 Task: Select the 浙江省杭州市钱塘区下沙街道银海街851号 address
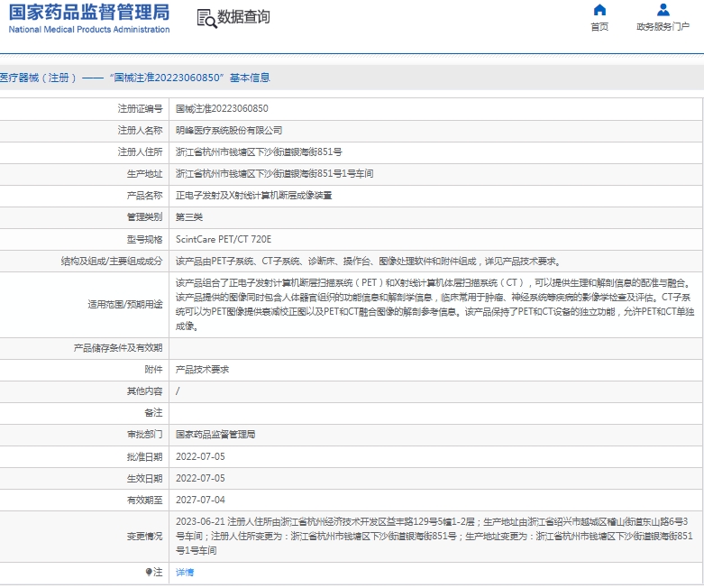tap(259, 152)
